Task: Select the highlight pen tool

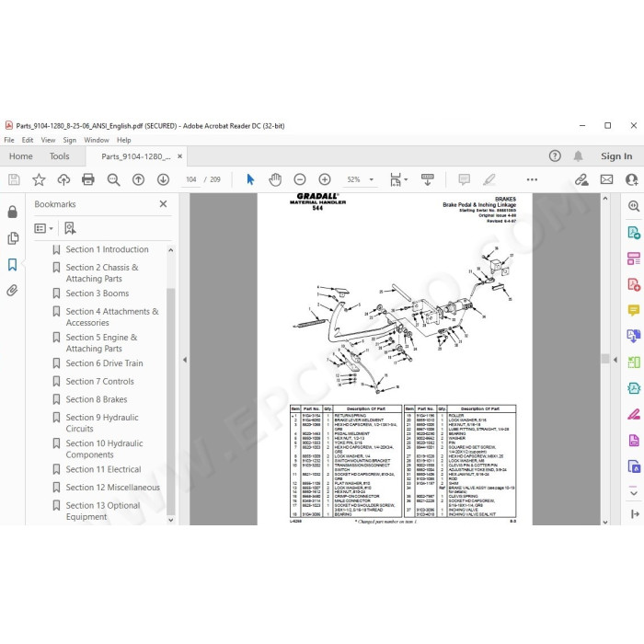Action: pos(489,179)
